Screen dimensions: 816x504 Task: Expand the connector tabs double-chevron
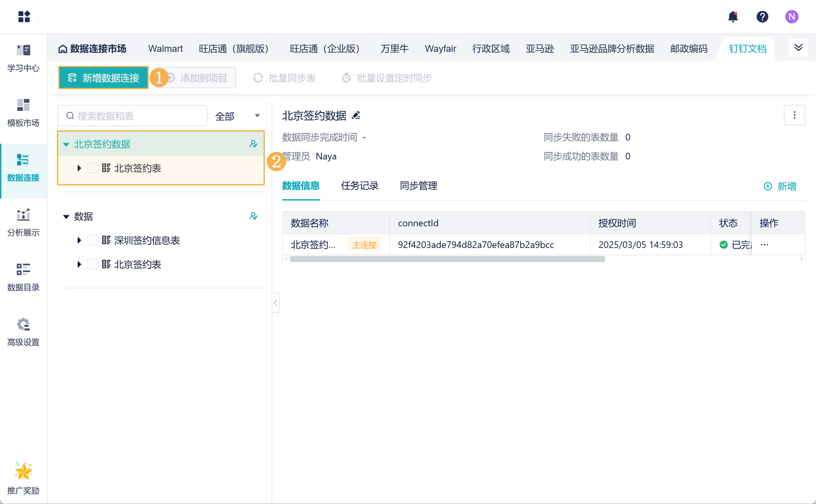798,48
